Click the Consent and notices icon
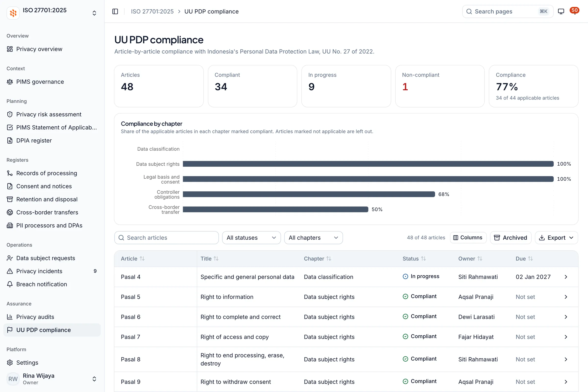 tap(10, 186)
